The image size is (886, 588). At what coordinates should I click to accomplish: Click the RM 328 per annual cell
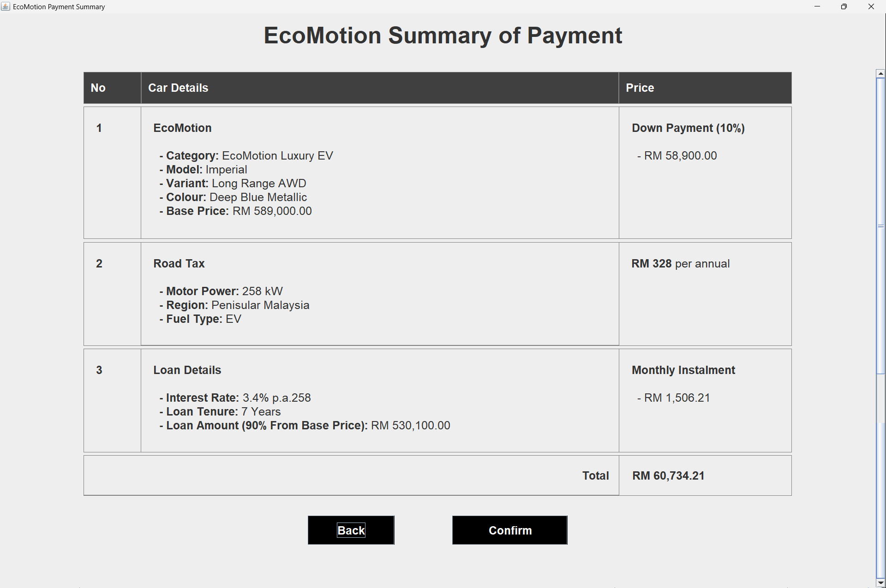tap(705, 294)
